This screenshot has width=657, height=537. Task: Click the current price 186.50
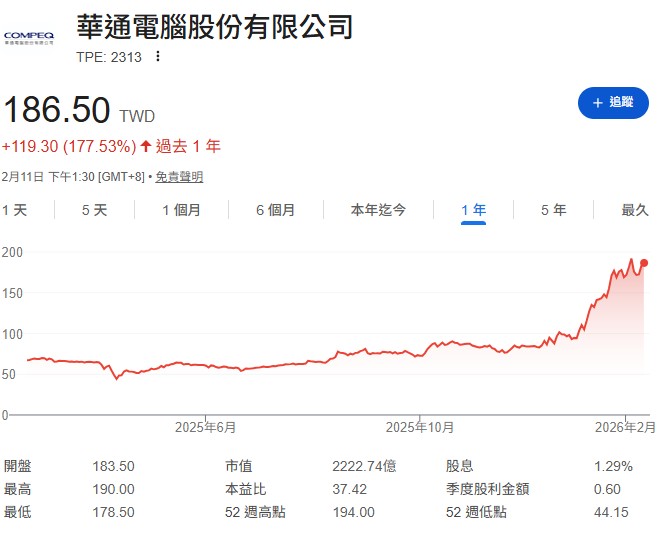57,110
